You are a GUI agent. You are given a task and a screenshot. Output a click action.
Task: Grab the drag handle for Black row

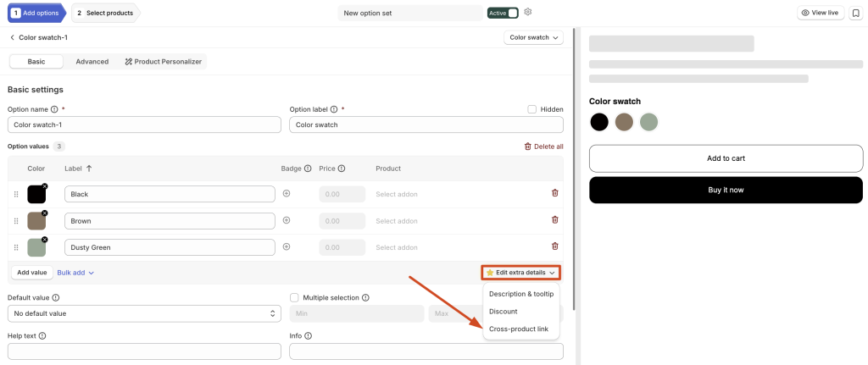16,194
